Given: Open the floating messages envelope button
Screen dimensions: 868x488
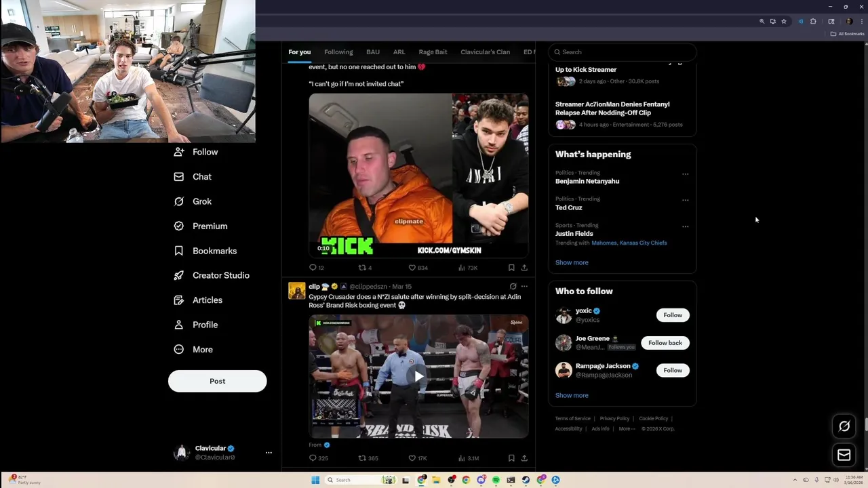Looking at the screenshot, I should point(844,455).
